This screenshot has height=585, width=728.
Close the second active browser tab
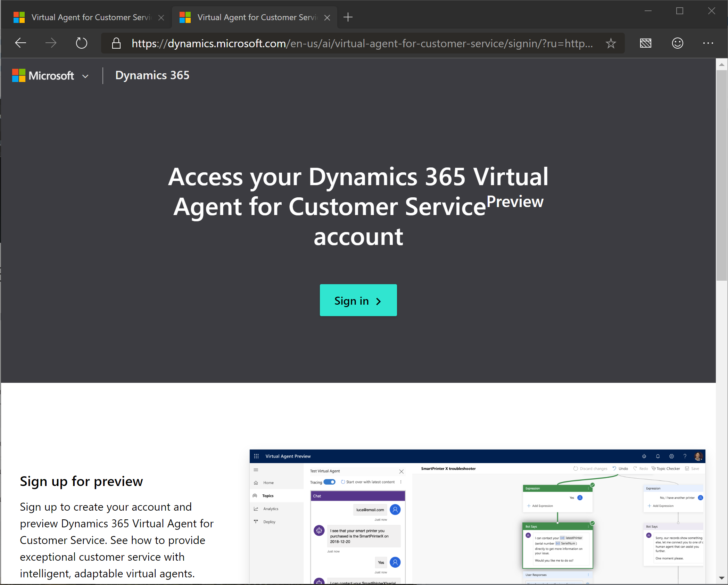(327, 18)
